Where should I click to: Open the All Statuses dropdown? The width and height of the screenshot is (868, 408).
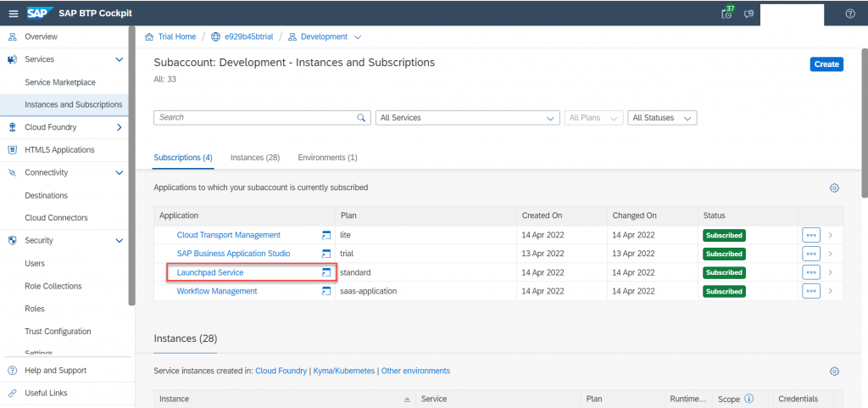coord(662,118)
